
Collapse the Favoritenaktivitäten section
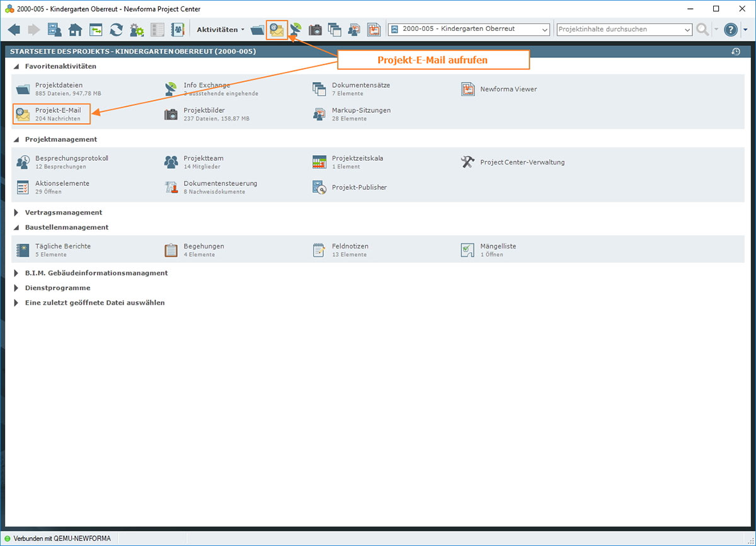coord(16,66)
